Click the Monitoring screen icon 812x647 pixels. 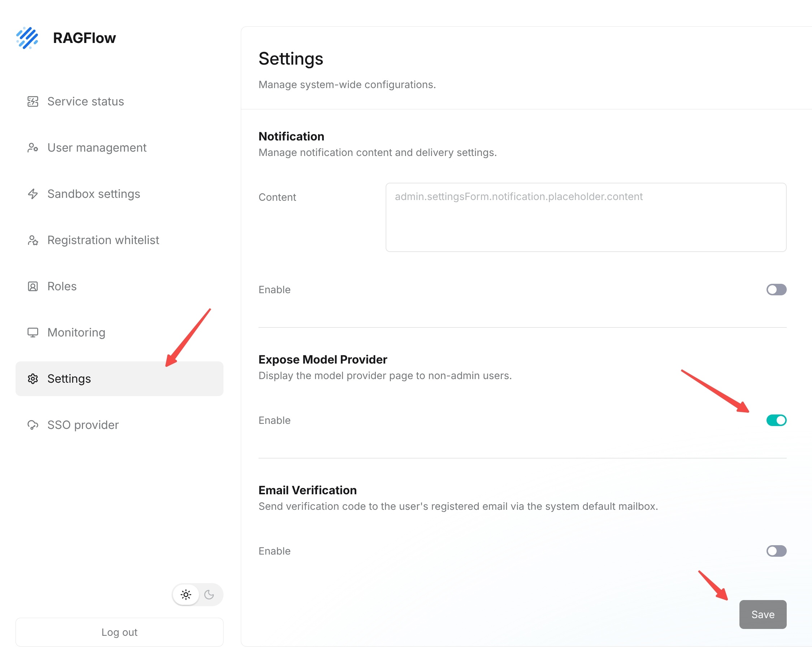click(33, 333)
